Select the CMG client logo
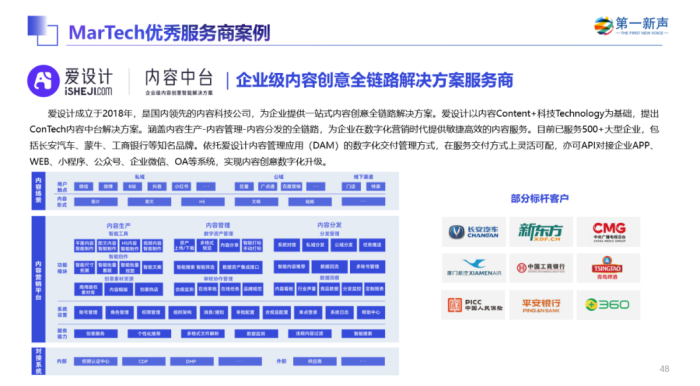This screenshot has width=700, height=386. (x=608, y=232)
